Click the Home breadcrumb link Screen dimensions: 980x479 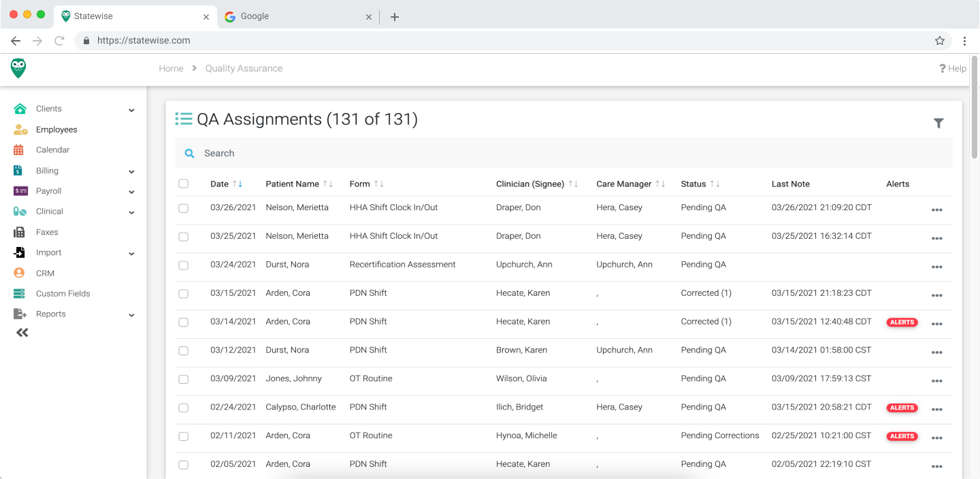(x=171, y=68)
